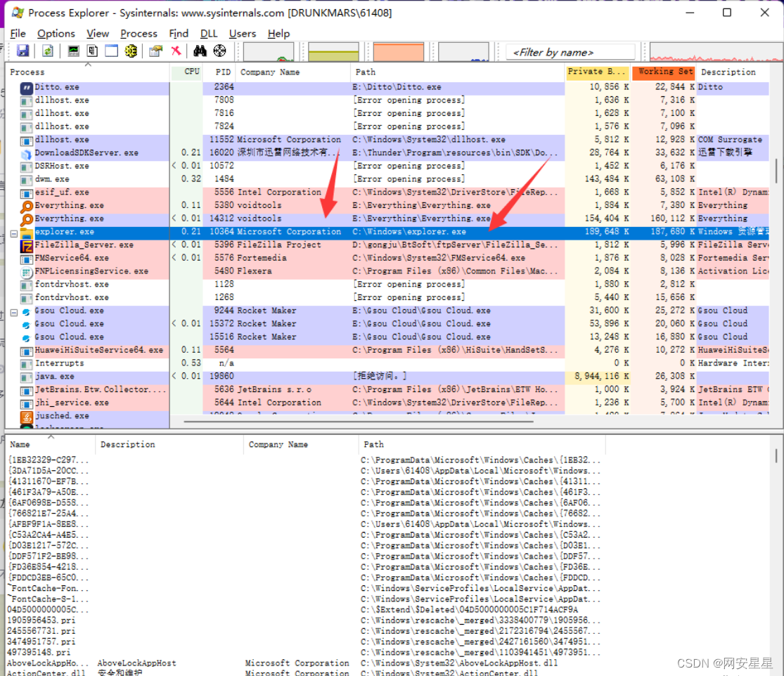Click the yellow gear DLL view icon
Screen dimensions: 784x676
[x=131, y=51]
